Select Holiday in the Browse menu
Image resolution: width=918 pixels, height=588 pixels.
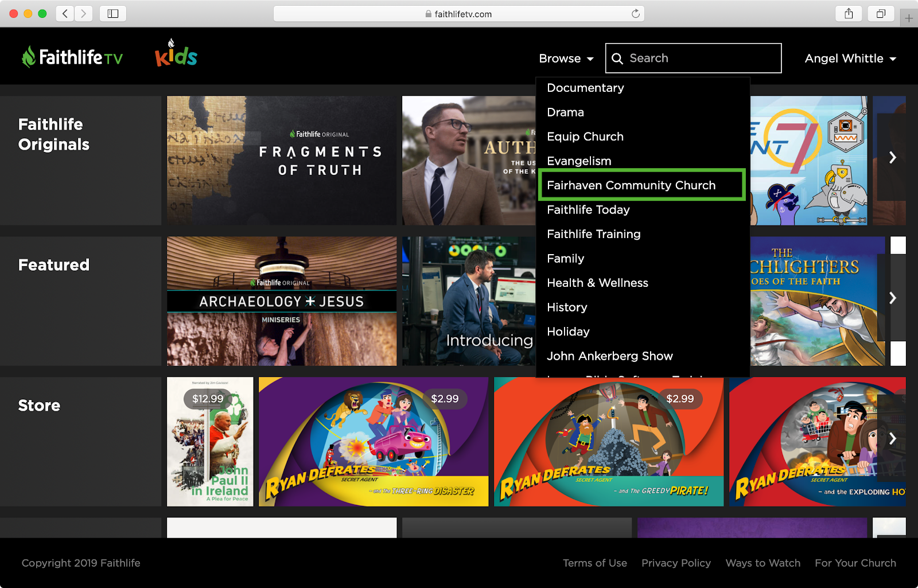[x=568, y=332]
